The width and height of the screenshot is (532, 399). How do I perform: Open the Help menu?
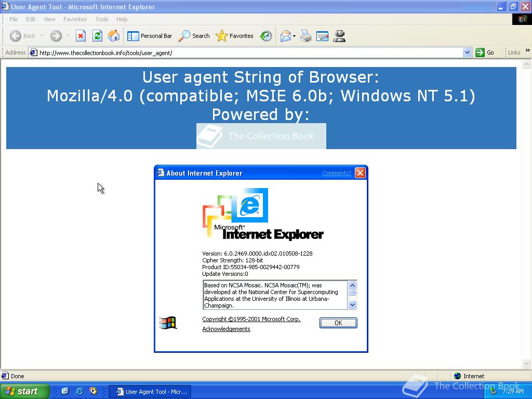122,19
